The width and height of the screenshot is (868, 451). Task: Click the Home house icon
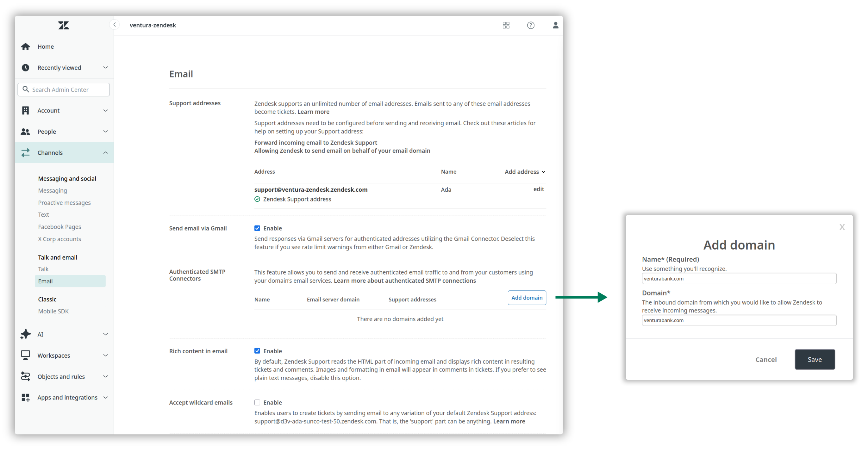point(26,46)
